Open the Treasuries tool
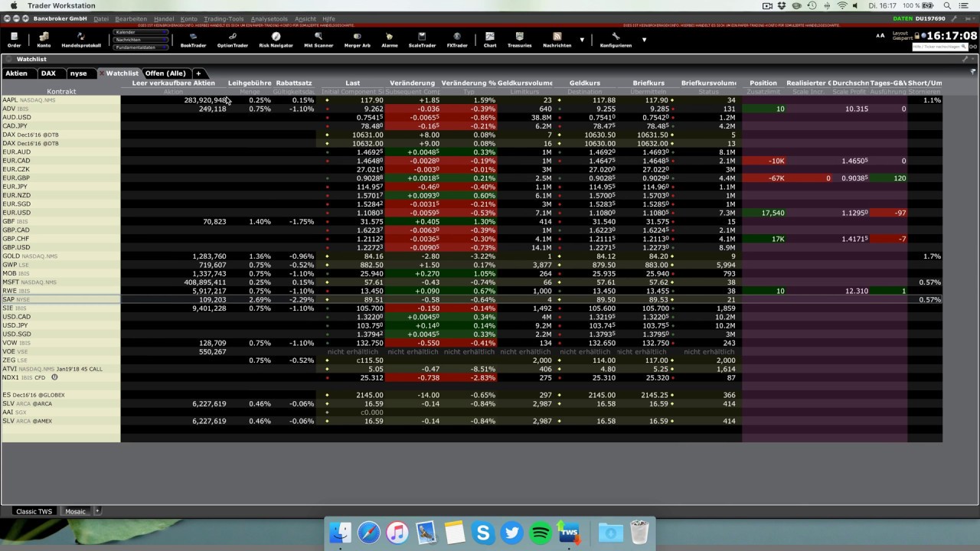The width and height of the screenshot is (980, 551). [x=519, y=40]
